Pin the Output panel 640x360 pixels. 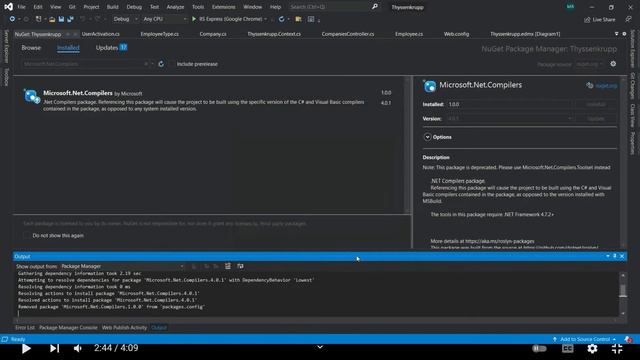point(615,256)
